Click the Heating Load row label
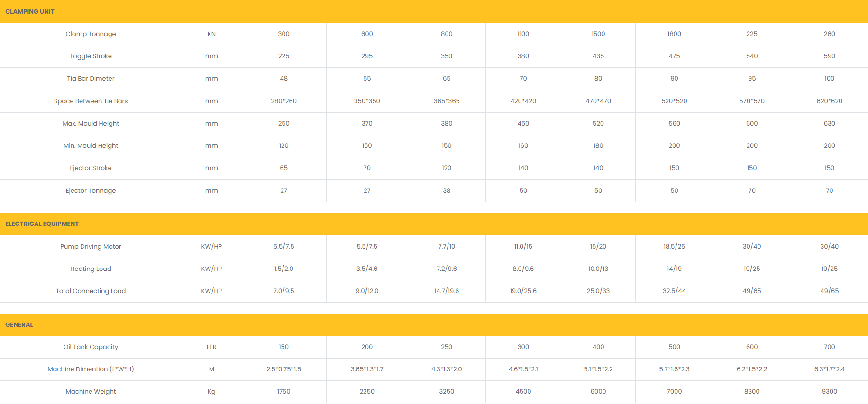The height and width of the screenshot is (404, 868). [91, 269]
